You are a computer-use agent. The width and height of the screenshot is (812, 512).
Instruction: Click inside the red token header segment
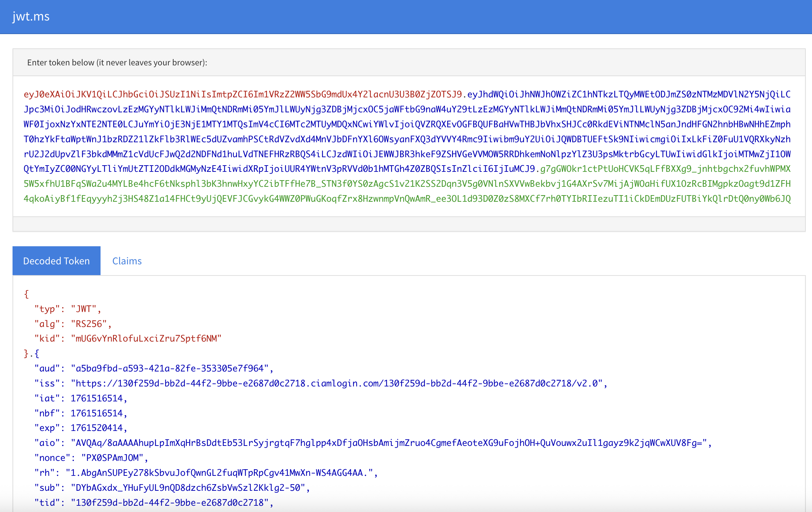242,94
